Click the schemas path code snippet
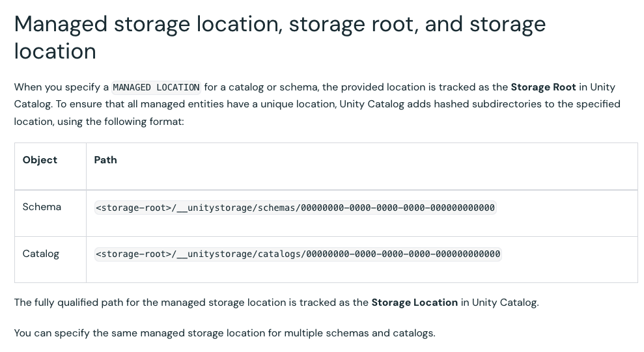Screen dimensions: 644x352 tap(295, 208)
